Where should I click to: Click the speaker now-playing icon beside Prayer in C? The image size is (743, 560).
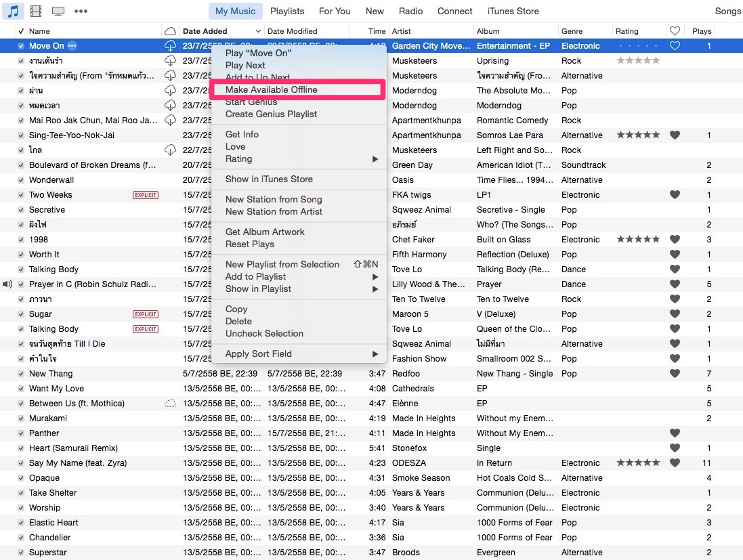pos(7,284)
